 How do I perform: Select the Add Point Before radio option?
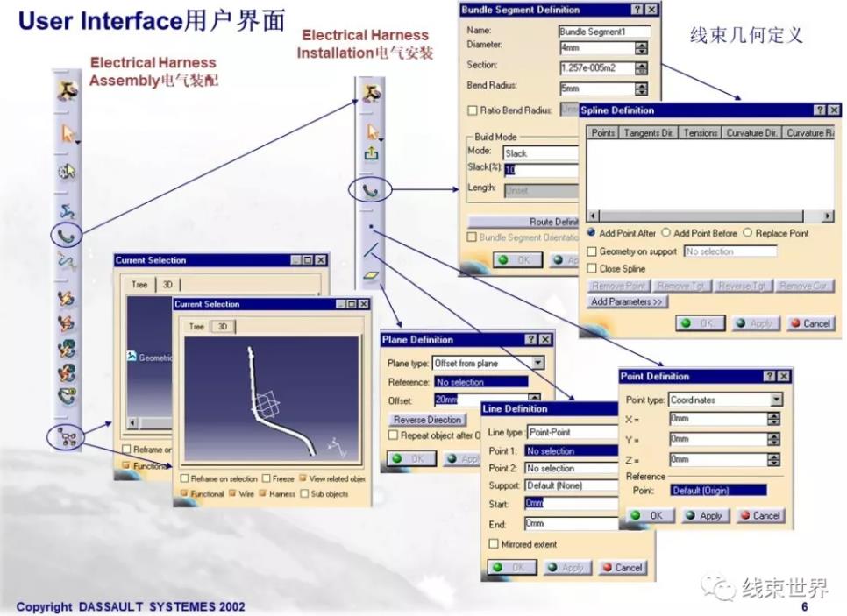point(666,233)
